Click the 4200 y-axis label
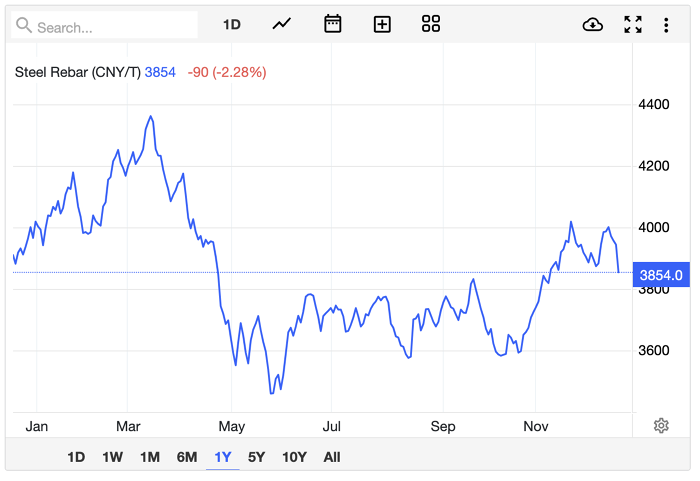 pos(654,166)
